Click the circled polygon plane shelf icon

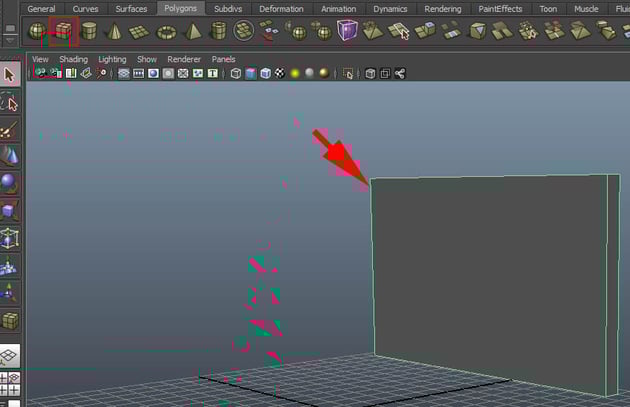pyautogui.click(x=243, y=31)
